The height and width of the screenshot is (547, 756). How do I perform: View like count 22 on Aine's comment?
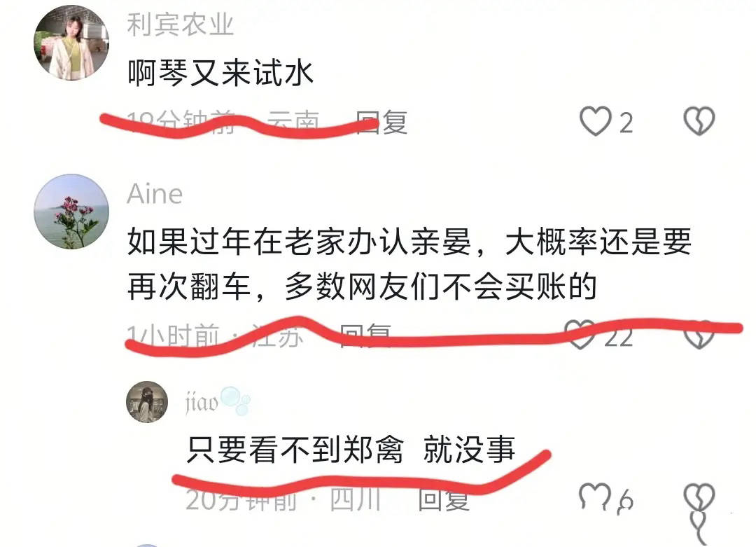point(619,336)
